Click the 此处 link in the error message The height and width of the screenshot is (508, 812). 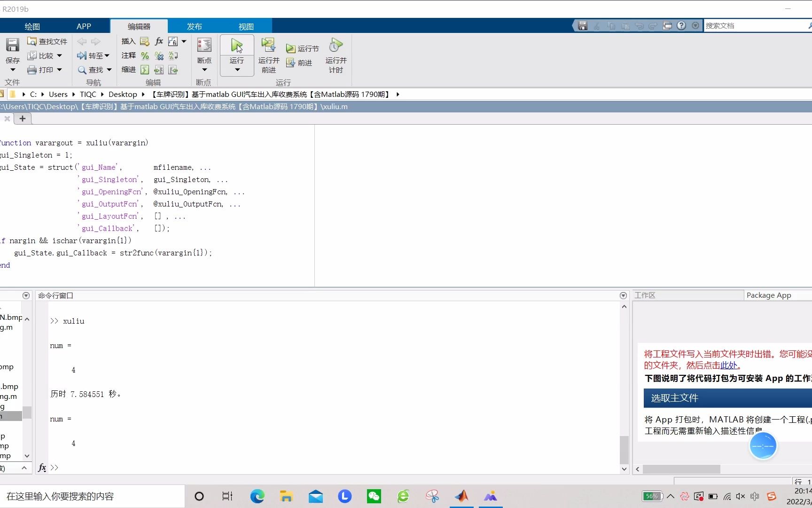point(729,365)
